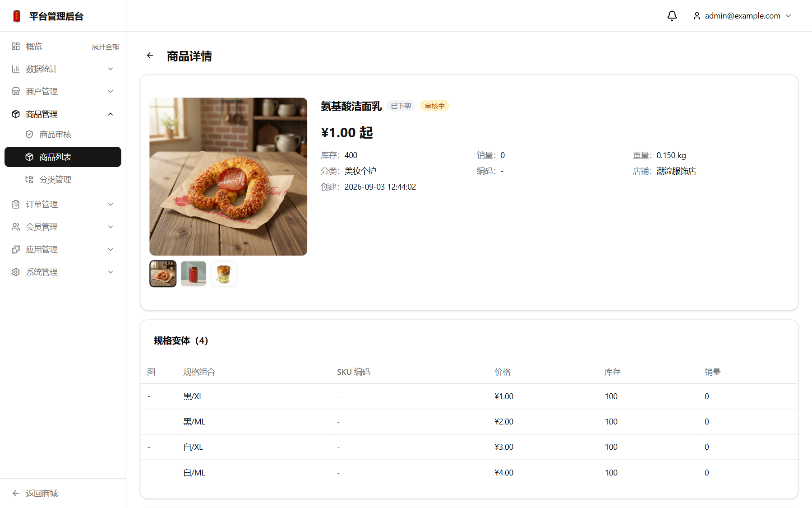Image resolution: width=812 pixels, height=508 pixels.
Task: Click the 白/XL variant row label
Action: [193, 447]
